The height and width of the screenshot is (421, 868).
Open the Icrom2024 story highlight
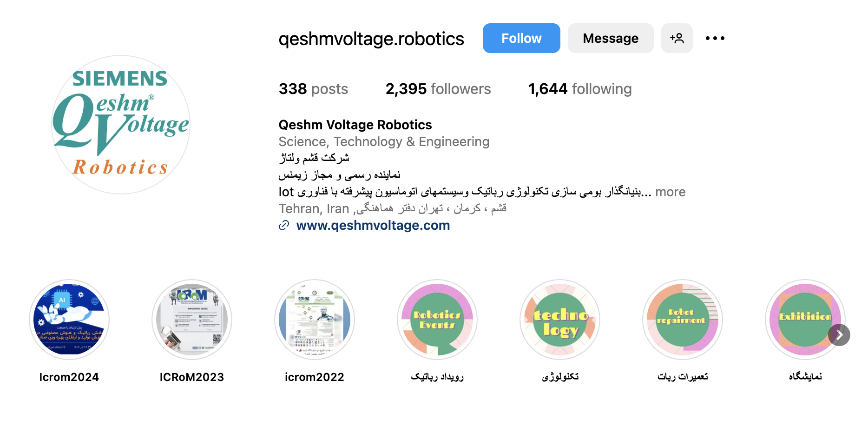click(69, 320)
